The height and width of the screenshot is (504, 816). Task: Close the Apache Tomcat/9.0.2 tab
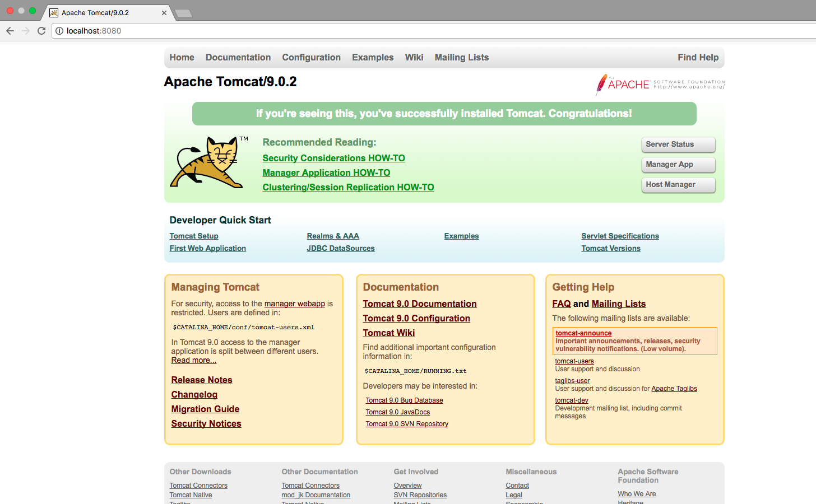pyautogui.click(x=164, y=12)
